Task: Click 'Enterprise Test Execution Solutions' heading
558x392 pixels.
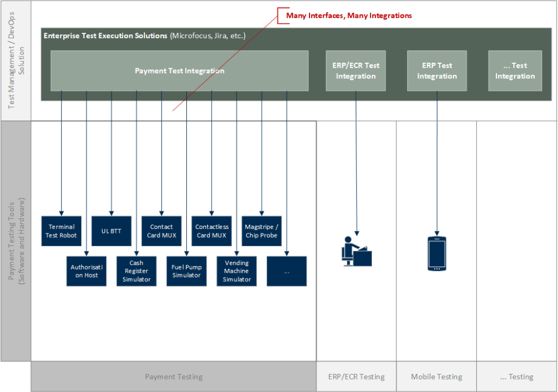Action: pos(105,35)
